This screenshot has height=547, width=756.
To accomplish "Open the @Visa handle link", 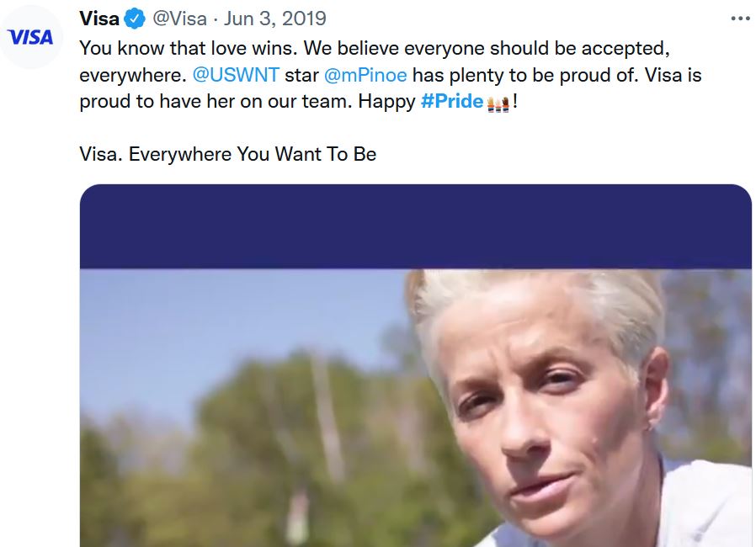I will coord(179,18).
